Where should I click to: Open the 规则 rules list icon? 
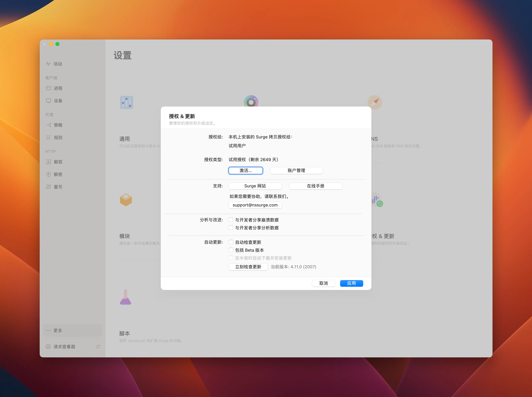(x=48, y=137)
